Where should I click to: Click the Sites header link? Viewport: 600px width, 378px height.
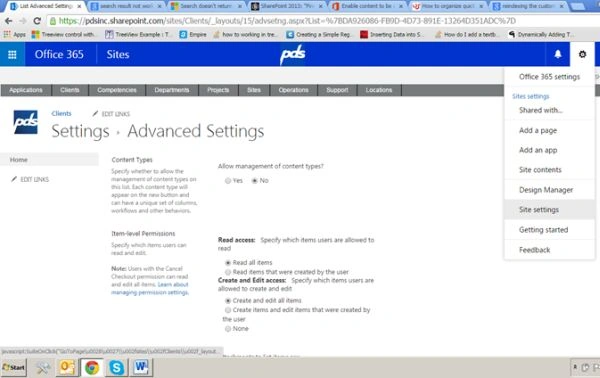click(118, 54)
